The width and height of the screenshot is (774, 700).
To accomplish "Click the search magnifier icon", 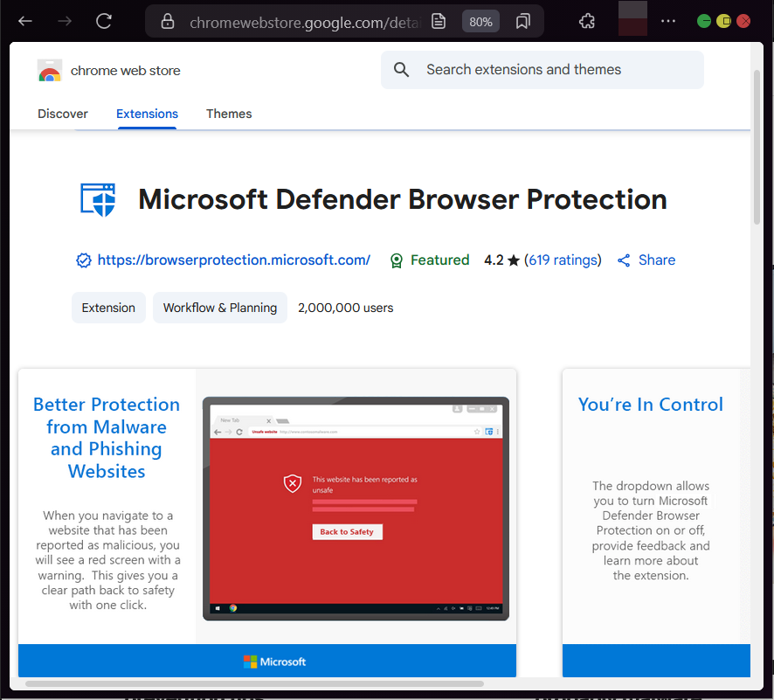I will point(401,70).
